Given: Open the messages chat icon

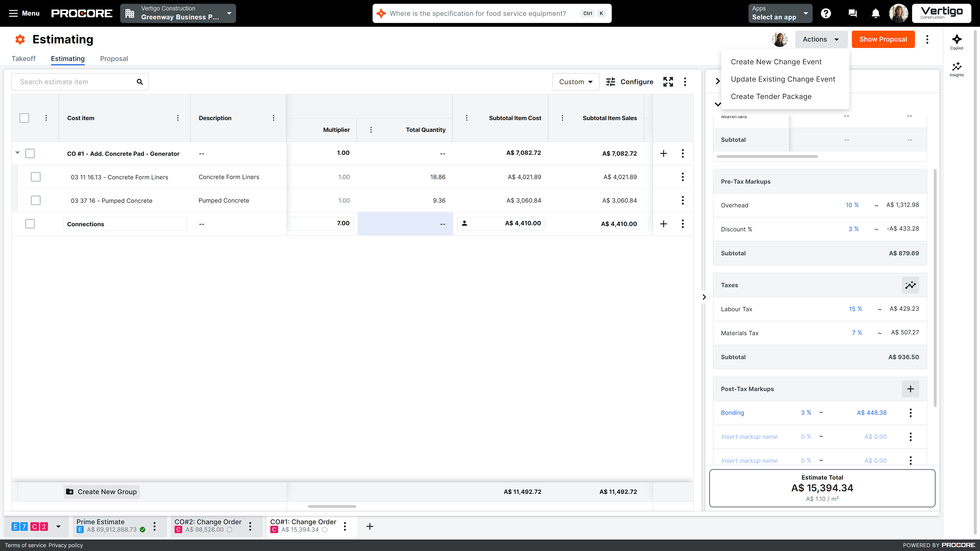Looking at the screenshot, I should pyautogui.click(x=852, y=13).
